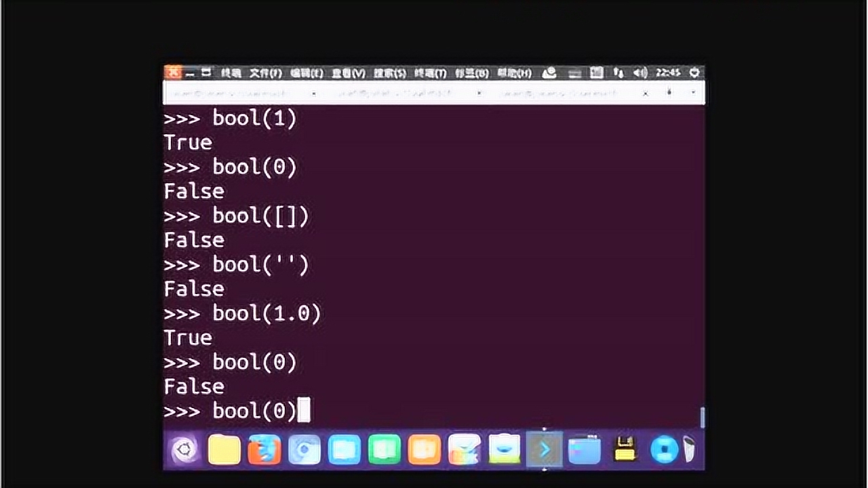Open the Ubuntu dash launcher in the dock
The image size is (868, 488).
pos(184,449)
